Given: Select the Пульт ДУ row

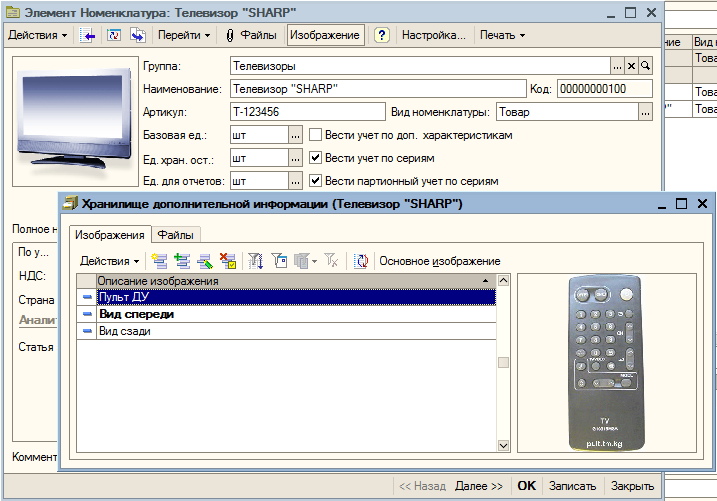Looking at the screenshot, I should [296, 297].
